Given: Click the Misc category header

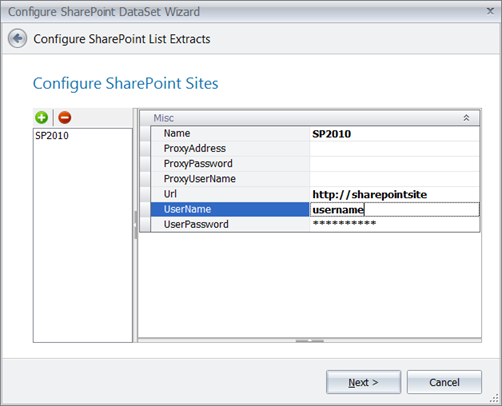Looking at the screenshot, I should [309, 118].
